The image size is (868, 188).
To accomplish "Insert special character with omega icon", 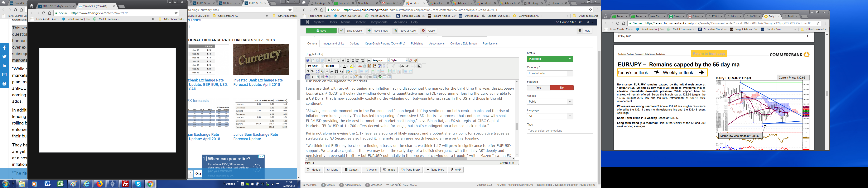I will [x=419, y=66].
